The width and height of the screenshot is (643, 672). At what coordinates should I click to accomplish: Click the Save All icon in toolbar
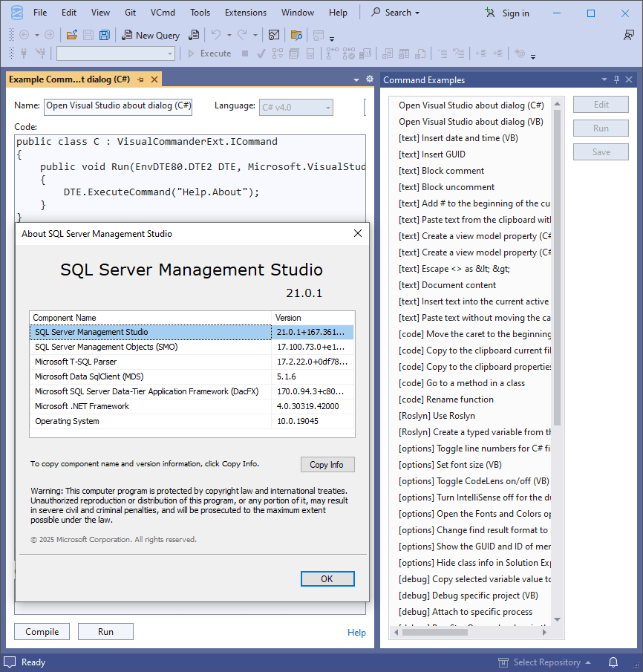click(x=105, y=35)
